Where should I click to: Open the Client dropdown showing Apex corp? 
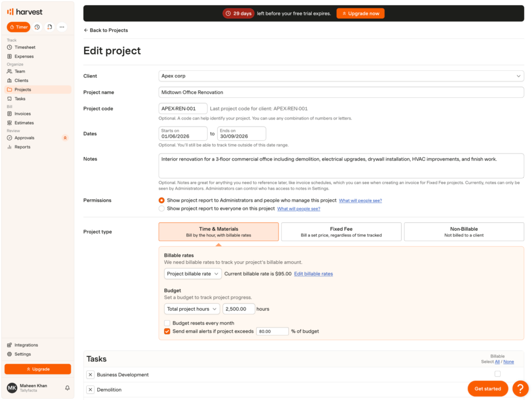point(341,76)
